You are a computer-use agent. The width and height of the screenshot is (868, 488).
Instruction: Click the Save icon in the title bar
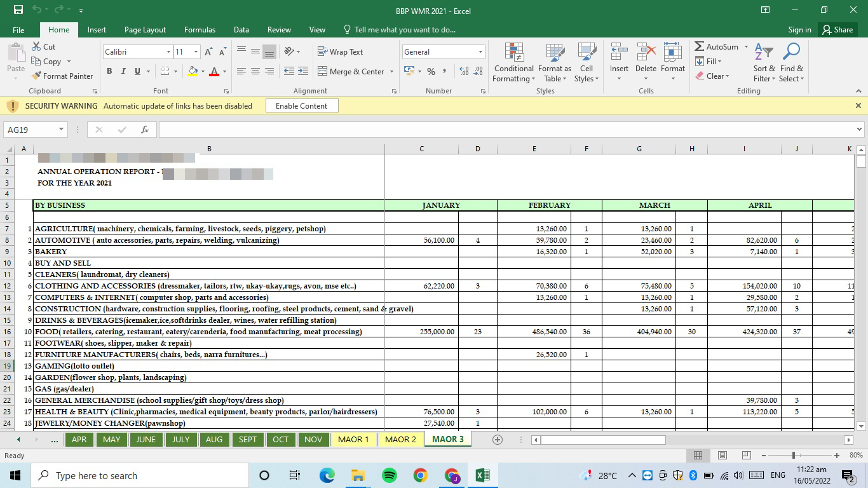(x=18, y=10)
